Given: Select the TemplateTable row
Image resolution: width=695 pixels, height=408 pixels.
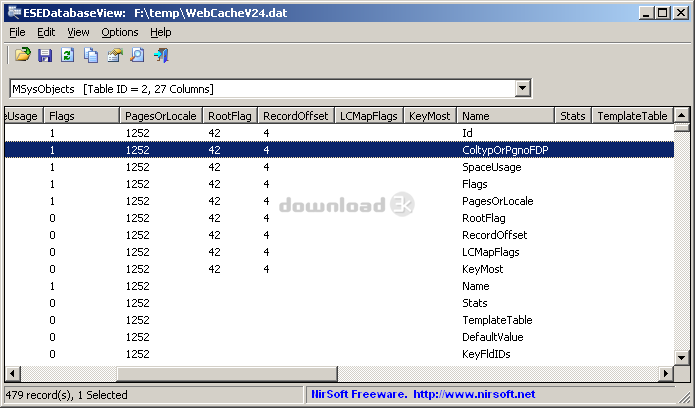Looking at the screenshot, I should click(496, 320).
